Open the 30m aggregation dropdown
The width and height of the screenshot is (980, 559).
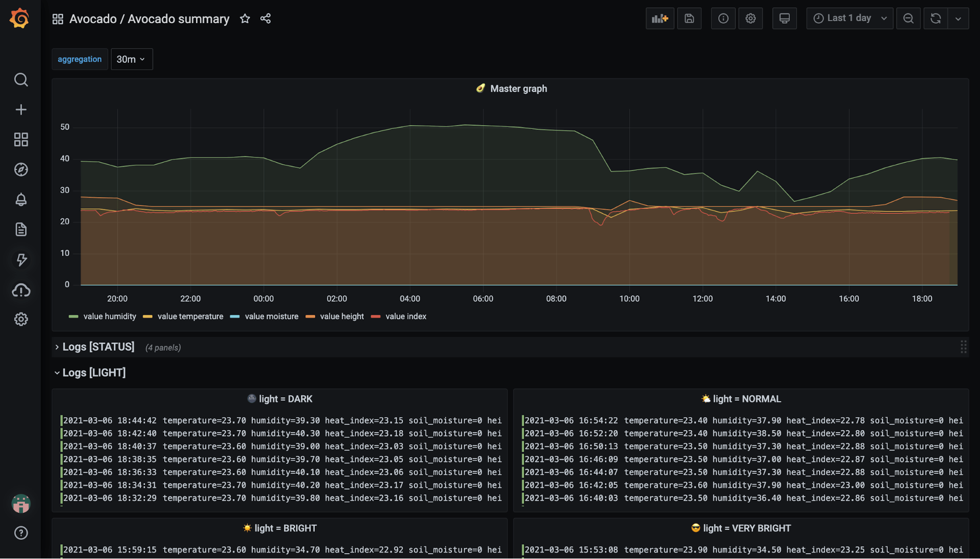point(131,59)
